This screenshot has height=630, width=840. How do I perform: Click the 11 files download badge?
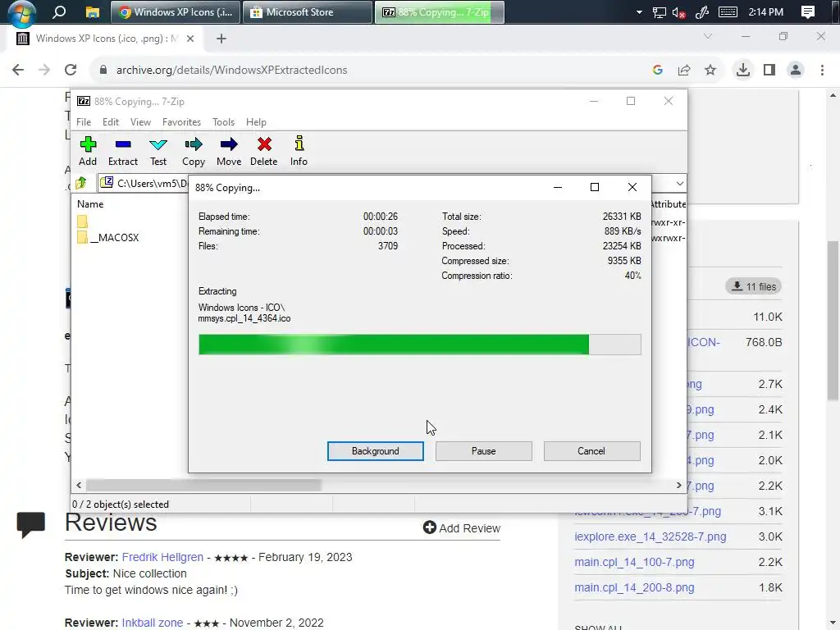(754, 286)
